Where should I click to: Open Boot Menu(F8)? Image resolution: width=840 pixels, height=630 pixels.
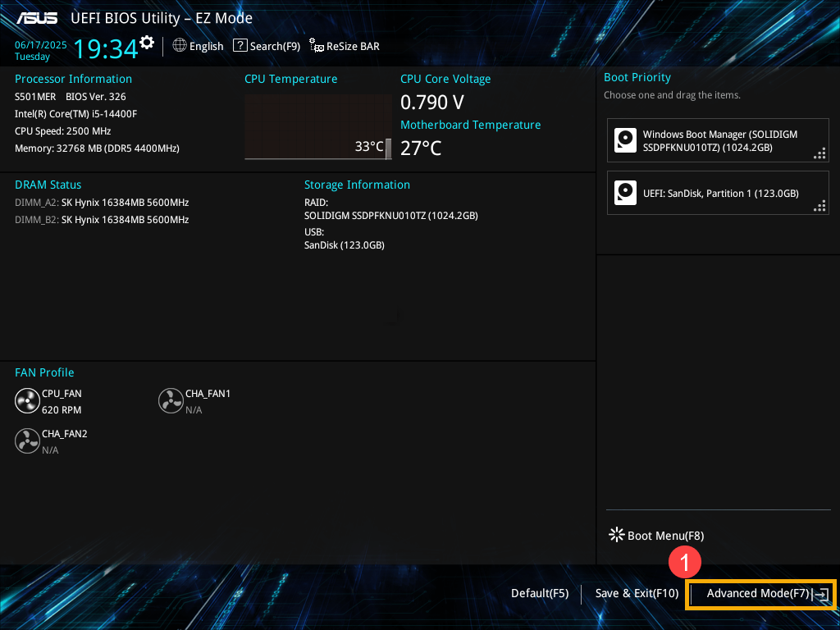(x=665, y=536)
